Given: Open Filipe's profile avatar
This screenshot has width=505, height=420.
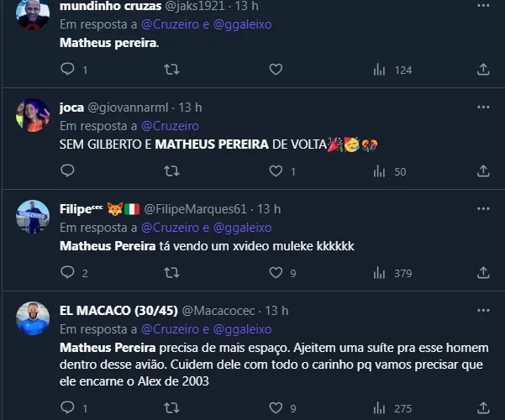Looking at the screenshot, I should [x=33, y=216].
